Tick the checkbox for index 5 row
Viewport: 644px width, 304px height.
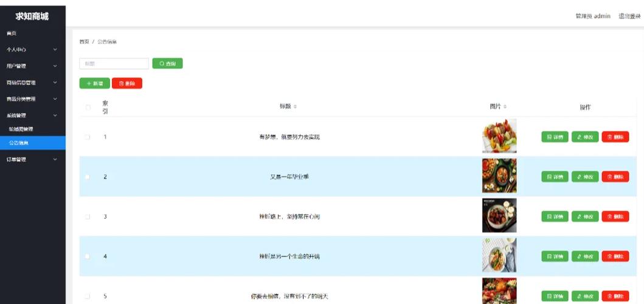coord(88,296)
